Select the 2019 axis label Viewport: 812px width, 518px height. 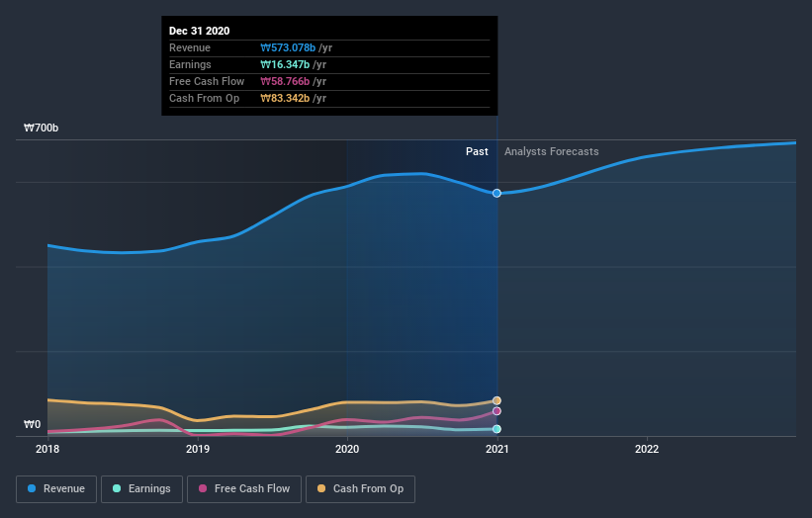(x=198, y=449)
